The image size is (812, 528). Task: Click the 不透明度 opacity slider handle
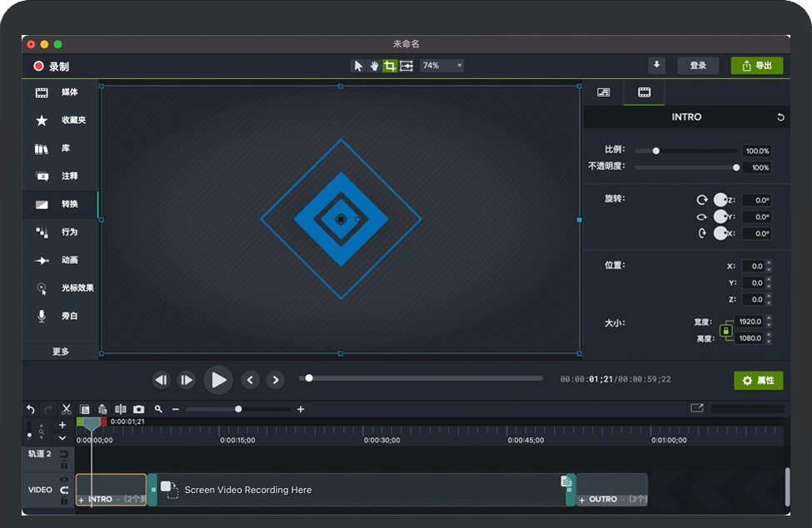click(x=736, y=167)
